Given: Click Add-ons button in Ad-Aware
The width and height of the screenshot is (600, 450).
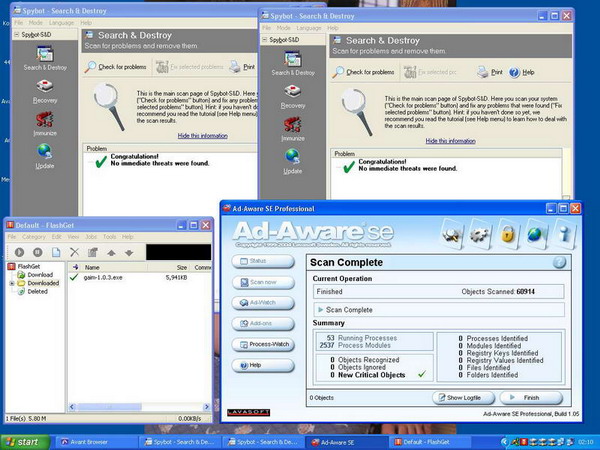Looking at the screenshot, I should [x=263, y=323].
